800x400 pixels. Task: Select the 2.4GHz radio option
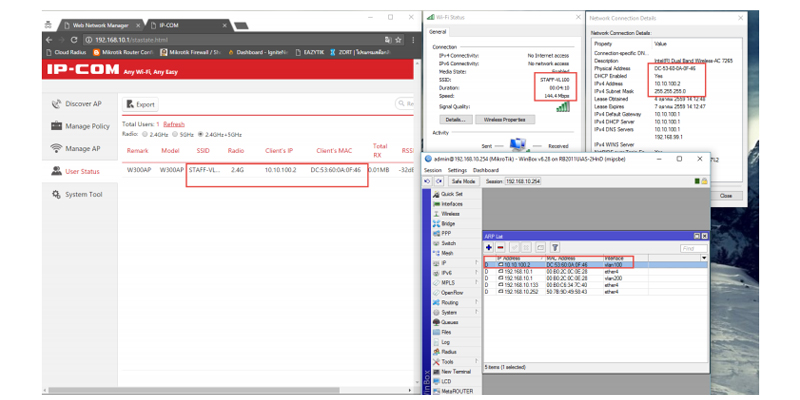pyautogui.click(x=145, y=135)
